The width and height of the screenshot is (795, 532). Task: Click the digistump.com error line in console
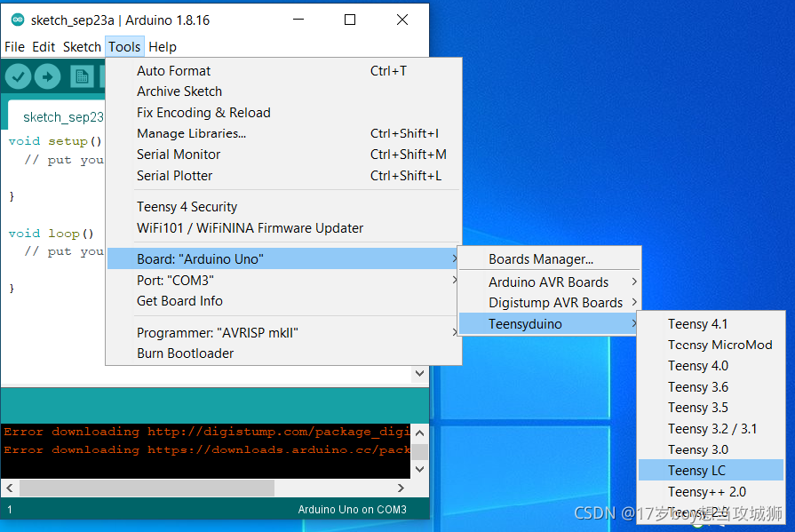coord(206,432)
